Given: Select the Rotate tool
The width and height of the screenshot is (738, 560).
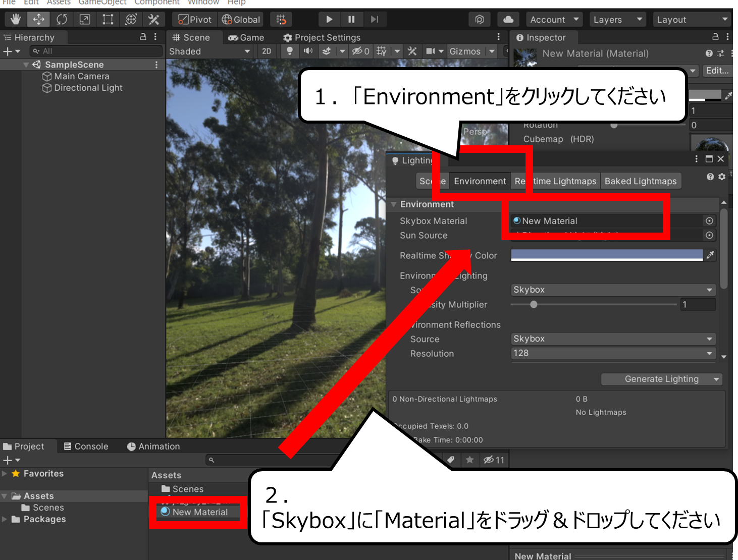Looking at the screenshot, I should pos(62,20).
